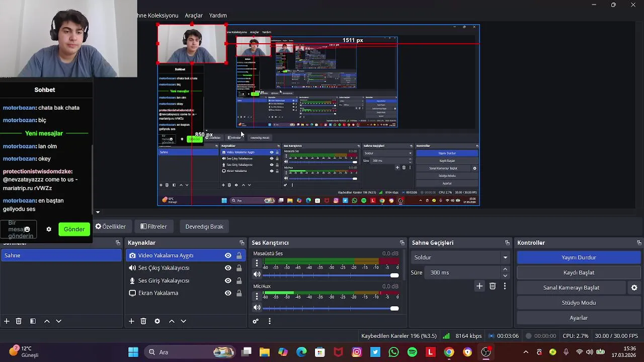Image resolution: width=644 pixels, height=362 pixels.
Task: Move source up in Kaynaklar list
Action: (172, 321)
